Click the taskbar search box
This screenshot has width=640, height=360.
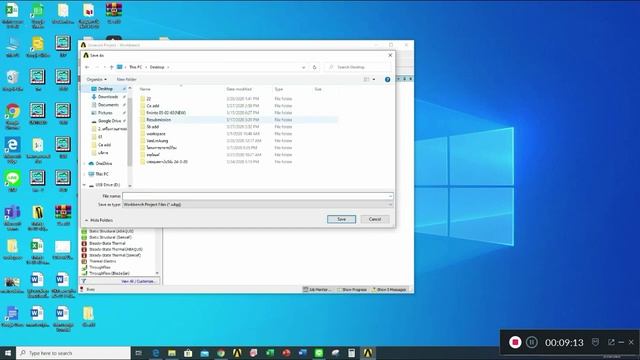(73, 353)
